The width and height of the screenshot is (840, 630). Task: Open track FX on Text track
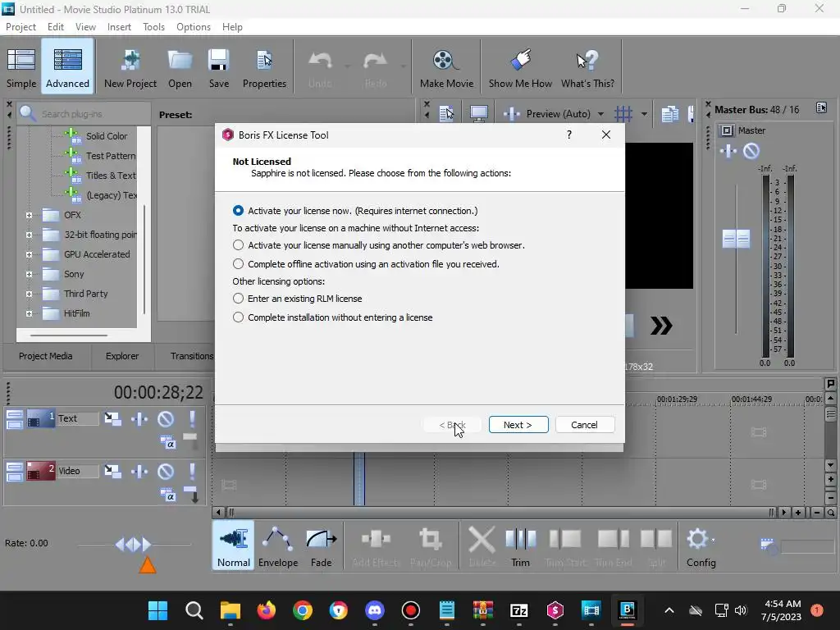(x=139, y=418)
